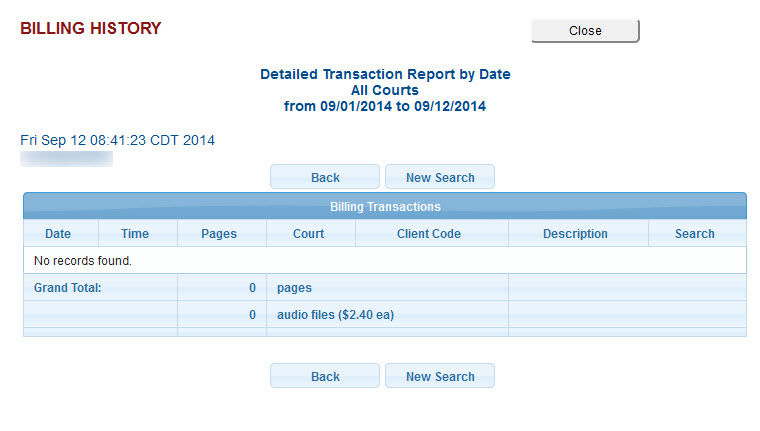Screen dimensions: 760x431
Task: Start a New Search below the table
Action: 440,377
